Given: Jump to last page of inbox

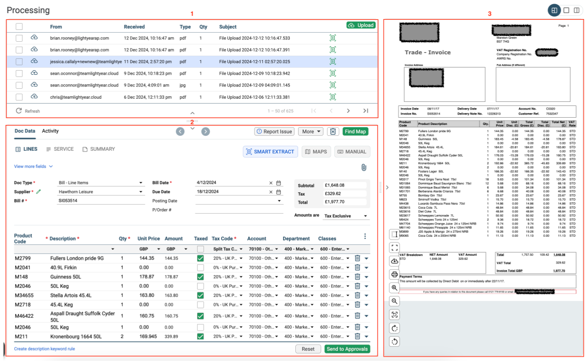Looking at the screenshot, I should 366,110.
